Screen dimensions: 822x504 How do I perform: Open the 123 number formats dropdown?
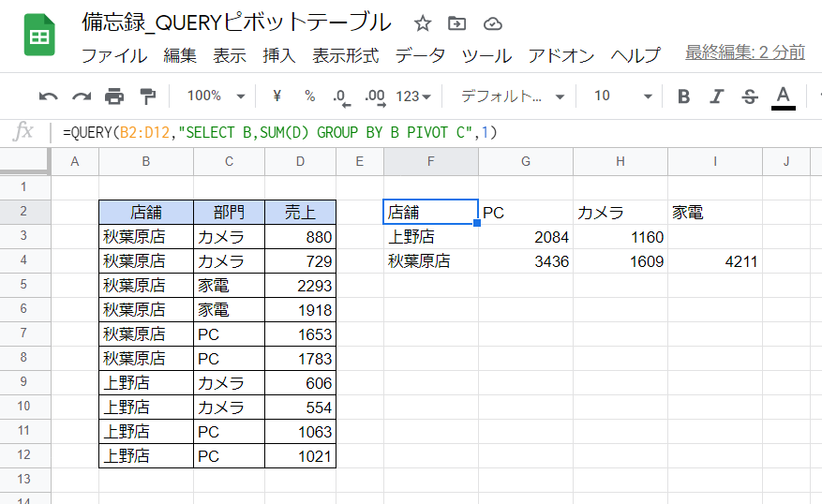click(x=413, y=96)
